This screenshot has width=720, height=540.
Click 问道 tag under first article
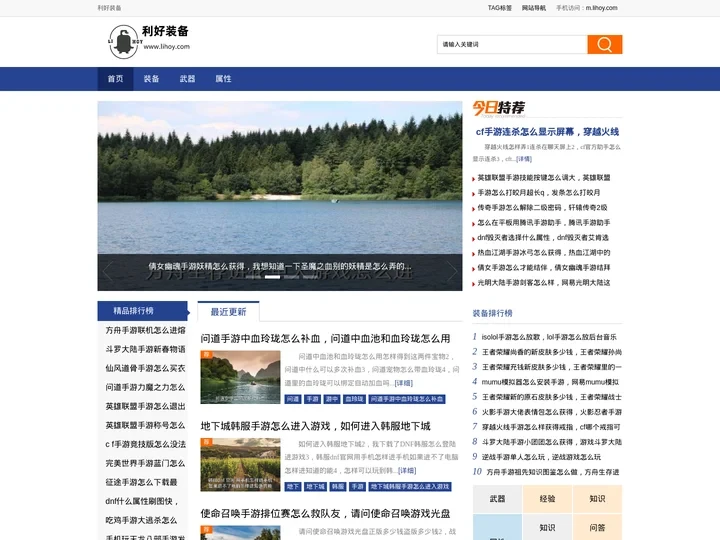point(292,399)
